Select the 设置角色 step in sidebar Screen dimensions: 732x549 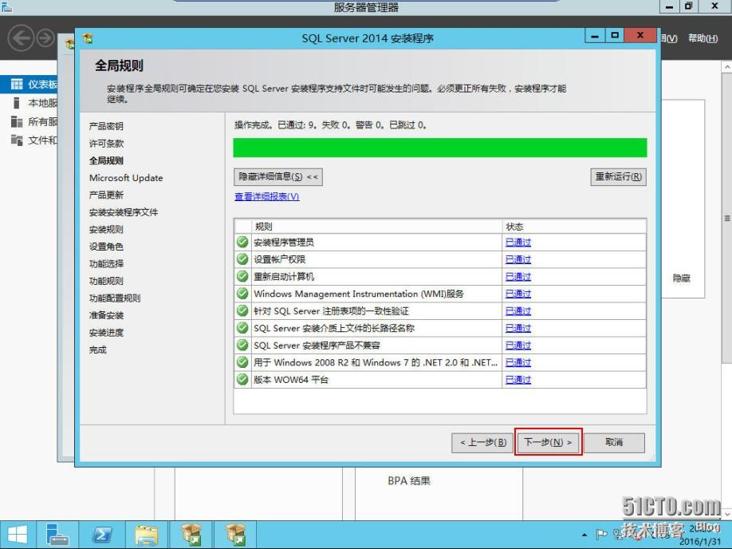[106, 246]
